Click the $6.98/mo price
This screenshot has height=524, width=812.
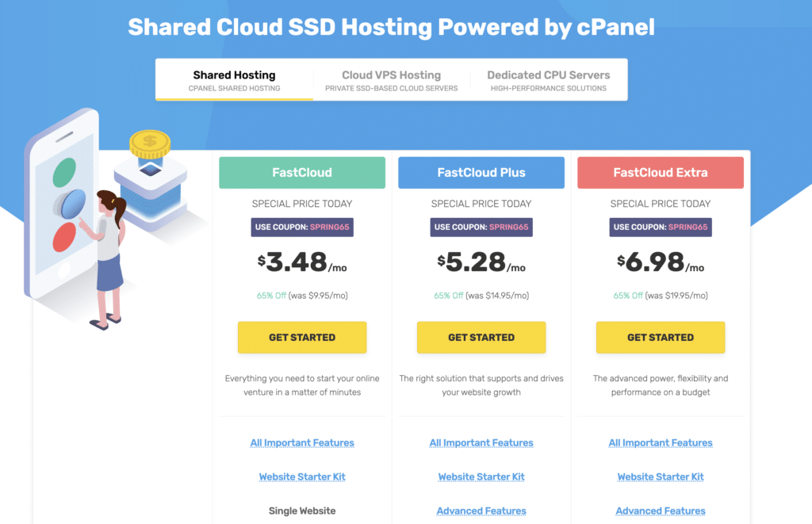pos(661,262)
